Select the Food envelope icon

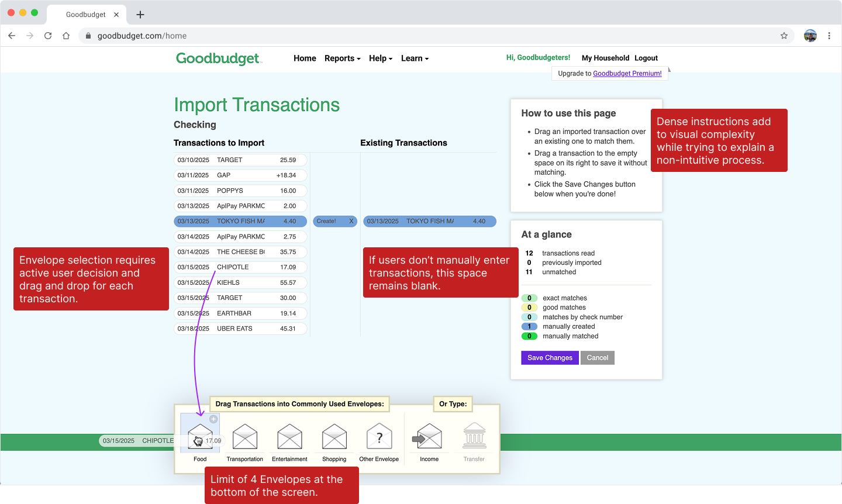pyautogui.click(x=200, y=438)
